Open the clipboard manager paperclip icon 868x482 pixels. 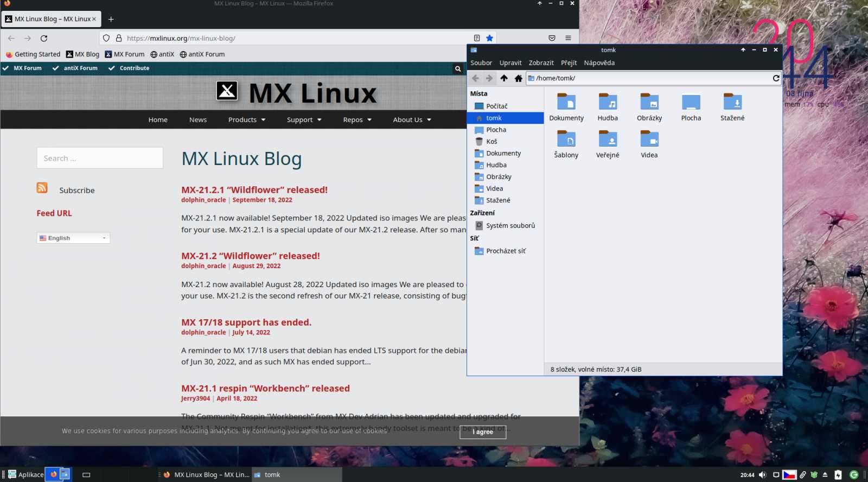(x=803, y=475)
